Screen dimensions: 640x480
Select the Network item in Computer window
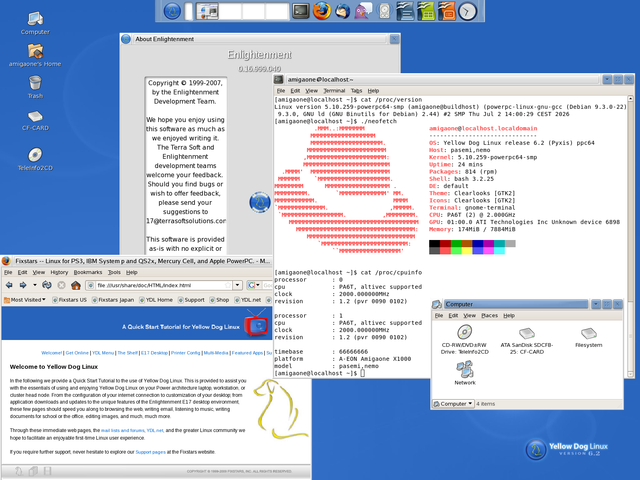click(x=465, y=373)
